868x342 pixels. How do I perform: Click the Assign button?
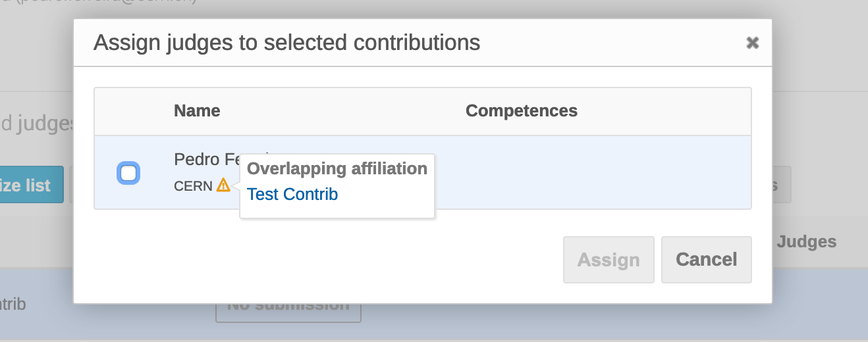point(609,260)
